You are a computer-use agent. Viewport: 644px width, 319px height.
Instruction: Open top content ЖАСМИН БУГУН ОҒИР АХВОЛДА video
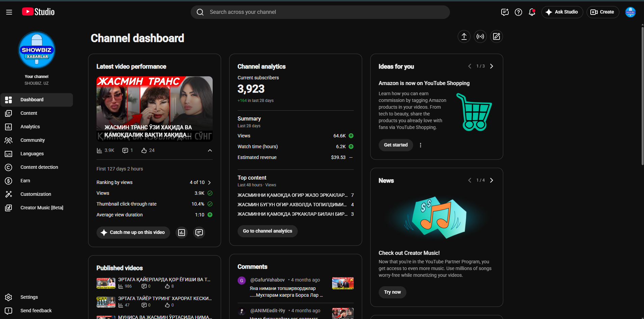pyautogui.click(x=293, y=205)
